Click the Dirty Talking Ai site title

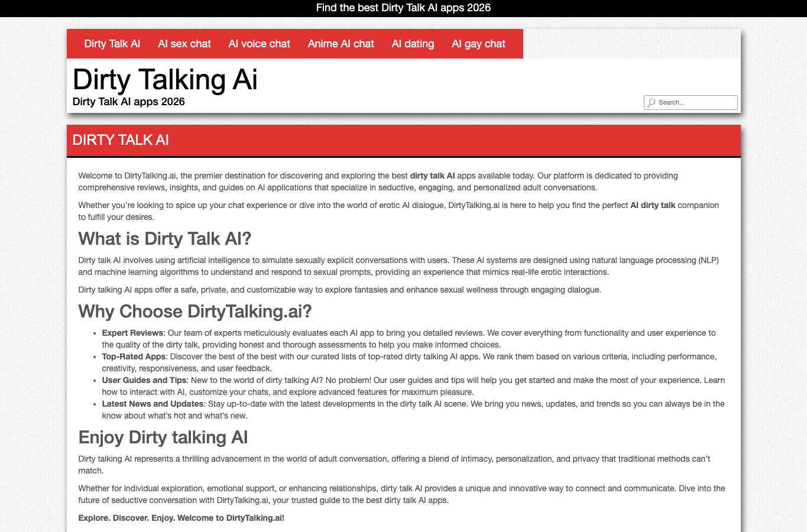click(x=165, y=80)
